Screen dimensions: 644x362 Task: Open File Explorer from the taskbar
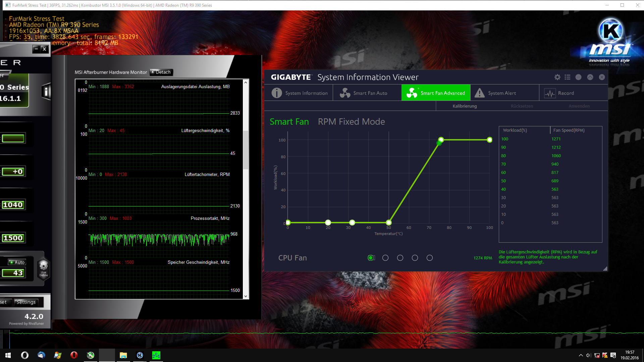tap(123, 355)
